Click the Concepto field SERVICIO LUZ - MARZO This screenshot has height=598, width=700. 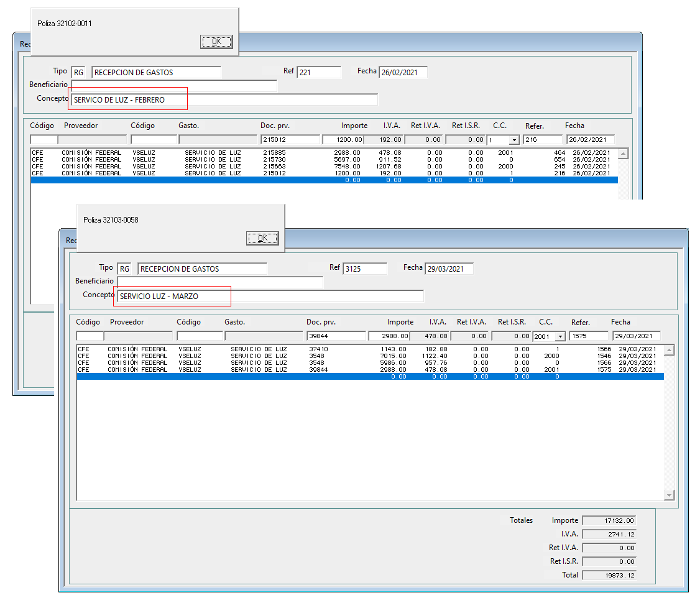[x=270, y=297]
